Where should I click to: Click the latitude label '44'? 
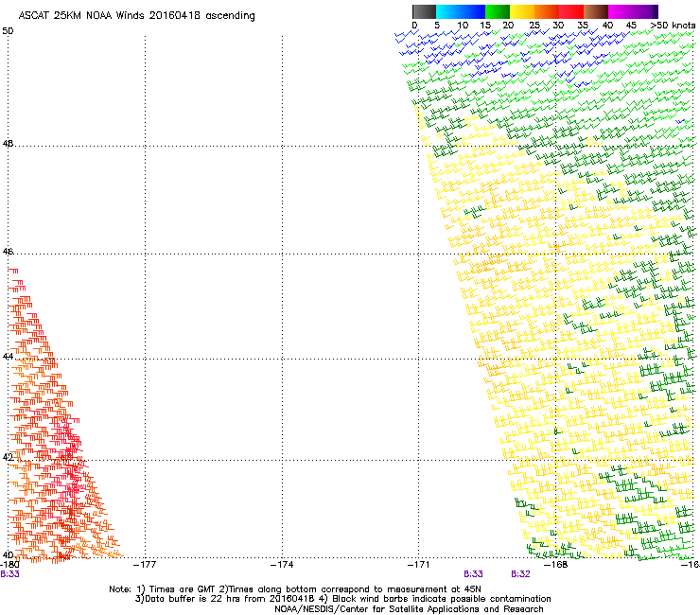click(x=8, y=357)
